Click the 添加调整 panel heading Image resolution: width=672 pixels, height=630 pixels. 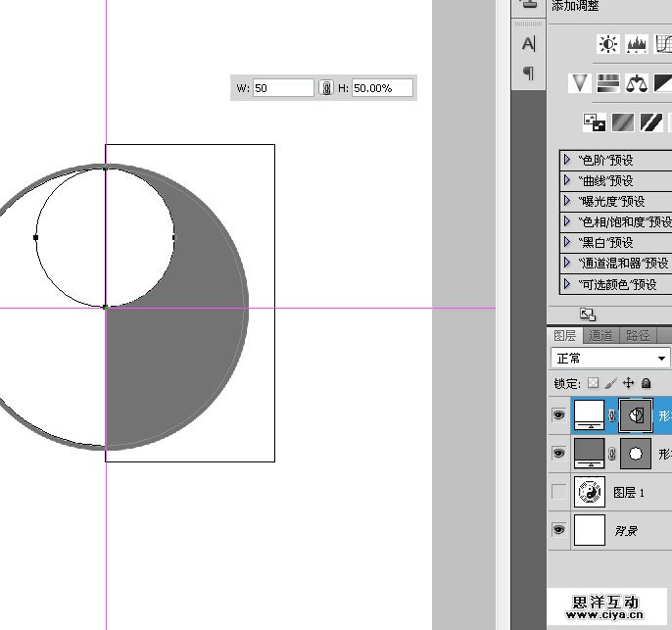(x=575, y=6)
